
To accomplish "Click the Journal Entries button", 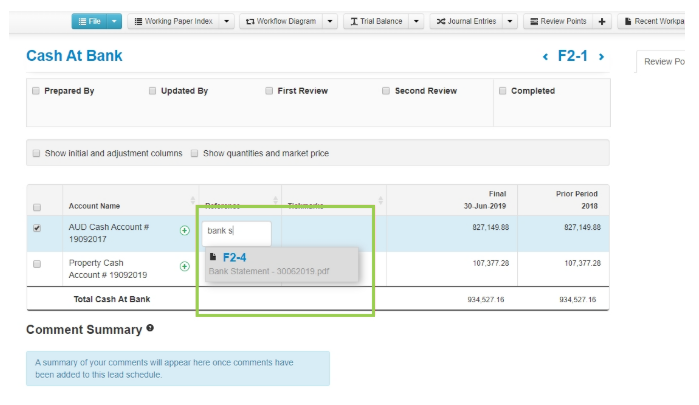I will pos(465,21).
